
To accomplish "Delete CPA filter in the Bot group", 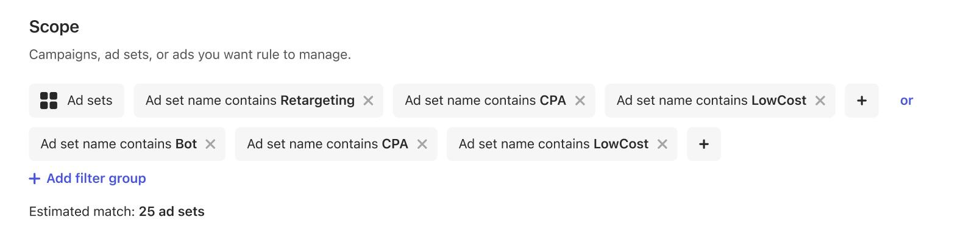I will point(422,144).
